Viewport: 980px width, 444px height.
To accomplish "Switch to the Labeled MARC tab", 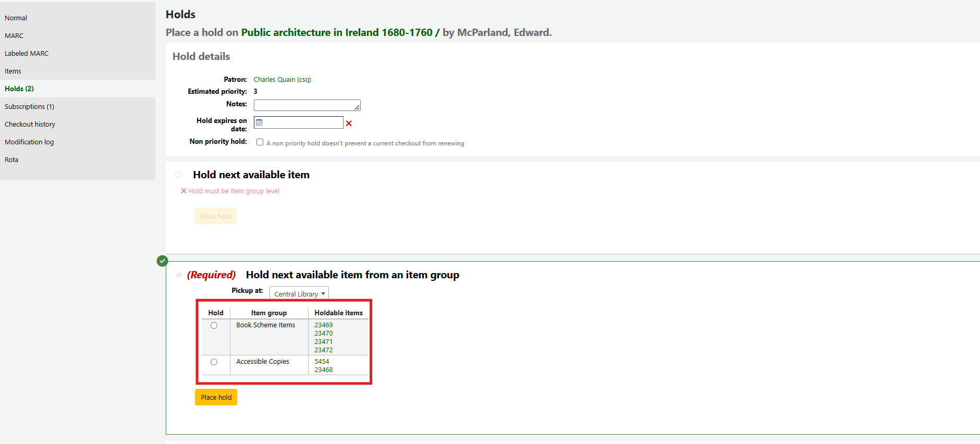I will coord(27,53).
